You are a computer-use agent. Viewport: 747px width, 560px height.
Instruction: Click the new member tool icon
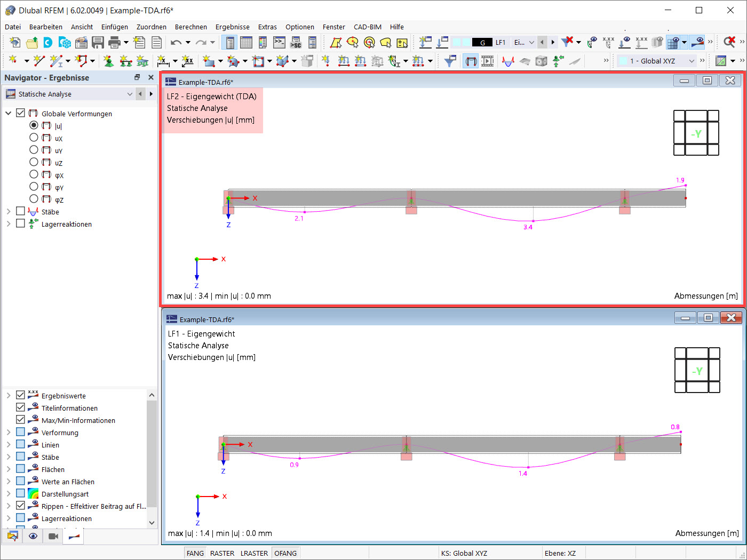click(55, 61)
